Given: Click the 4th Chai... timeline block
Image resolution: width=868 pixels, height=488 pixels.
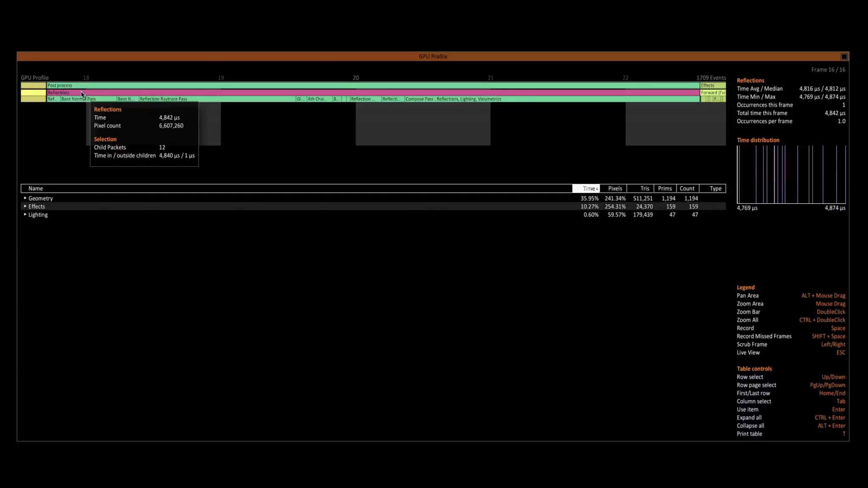Looking at the screenshot, I should pyautogui.click(x=318, y=99).
